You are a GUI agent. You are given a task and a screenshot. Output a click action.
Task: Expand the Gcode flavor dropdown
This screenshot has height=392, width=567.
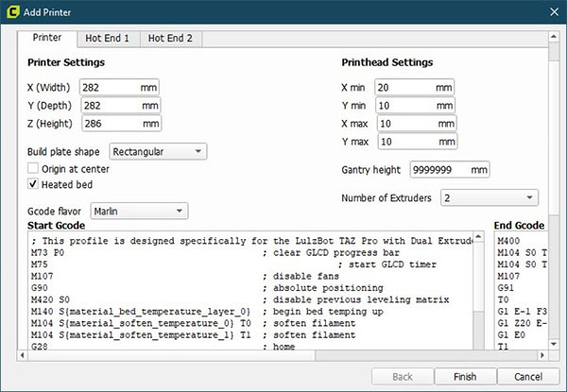pyautogui.click(x=139, y=211)
